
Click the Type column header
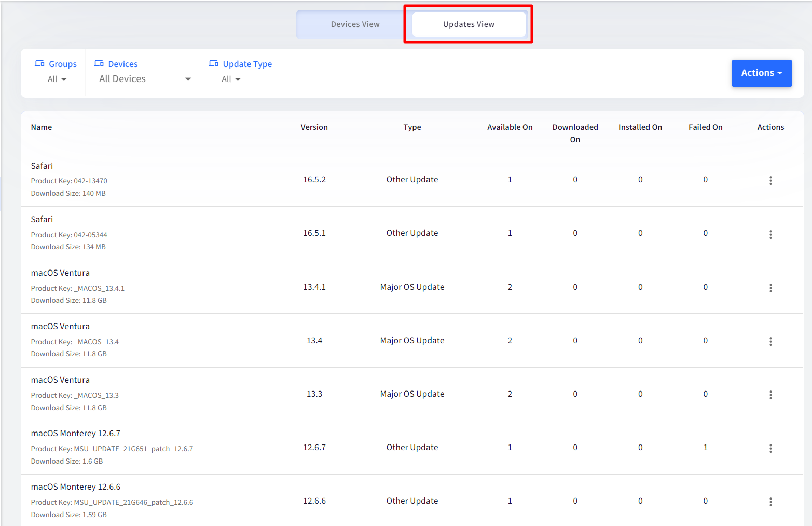[x=412, y=127]
